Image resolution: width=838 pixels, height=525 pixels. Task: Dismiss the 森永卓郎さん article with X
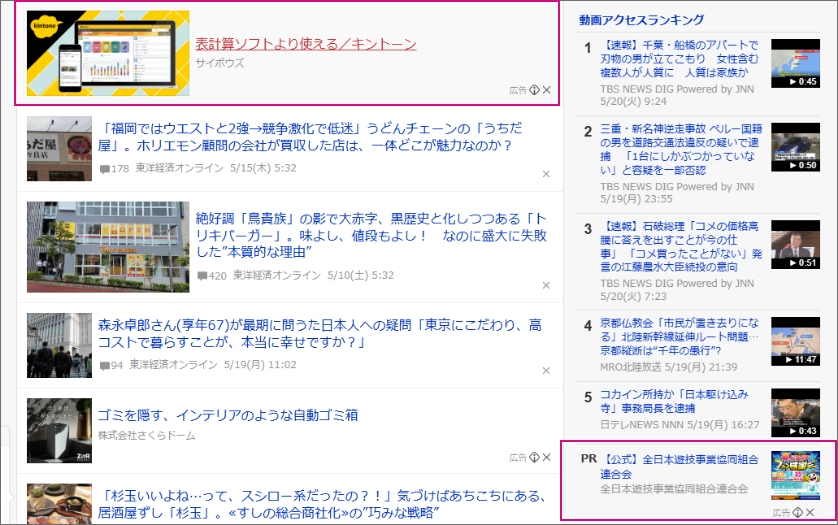546,370
